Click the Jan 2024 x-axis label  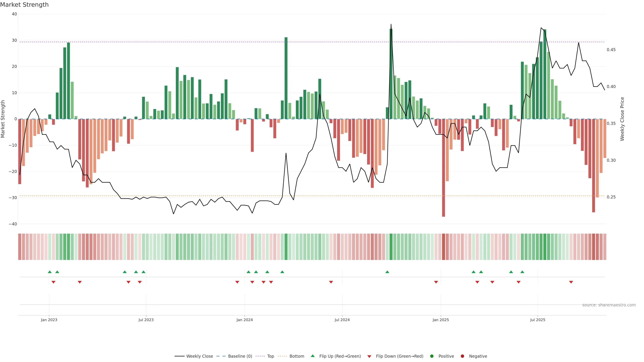245,320
